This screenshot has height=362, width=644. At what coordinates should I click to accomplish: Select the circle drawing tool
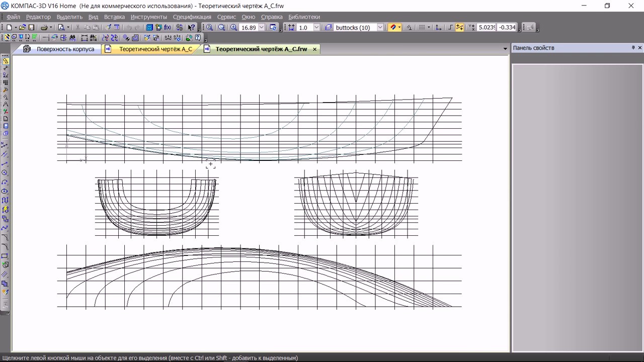tap(6, 172)
